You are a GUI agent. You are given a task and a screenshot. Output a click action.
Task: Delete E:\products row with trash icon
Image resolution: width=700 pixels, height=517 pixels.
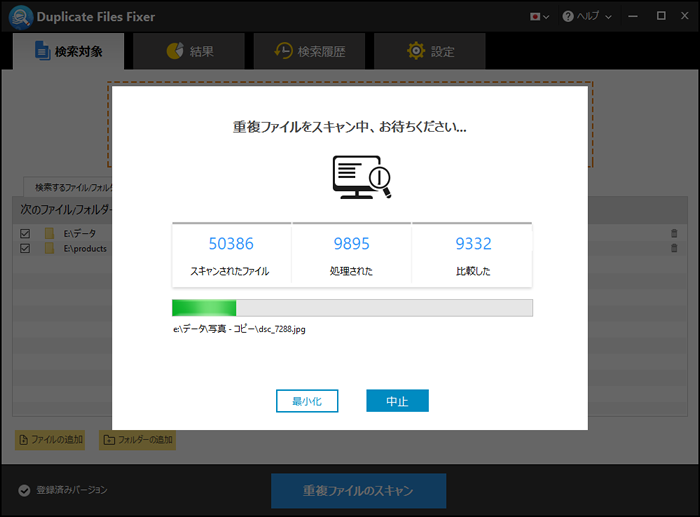(x=674, y=248)
